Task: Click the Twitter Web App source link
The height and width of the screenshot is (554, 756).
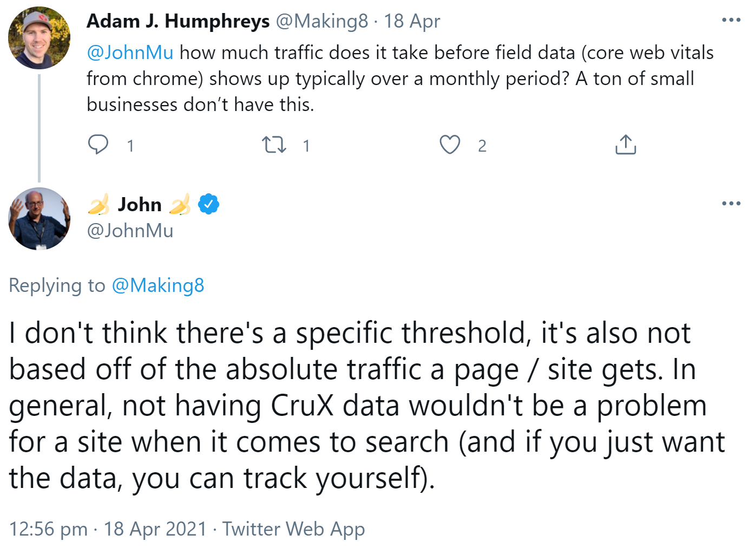Action: pyautogui.click(x=293, y=529)
